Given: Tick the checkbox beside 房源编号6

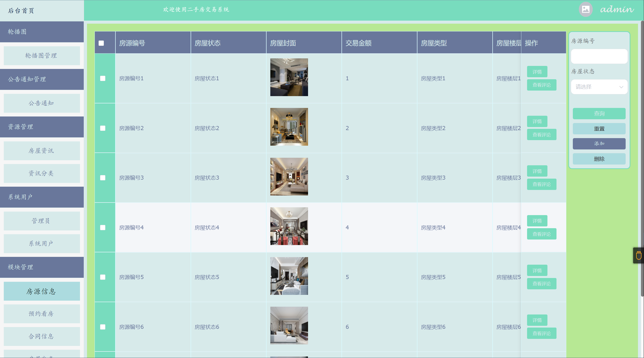Looking at the screenshot, I should coord(103,327).
